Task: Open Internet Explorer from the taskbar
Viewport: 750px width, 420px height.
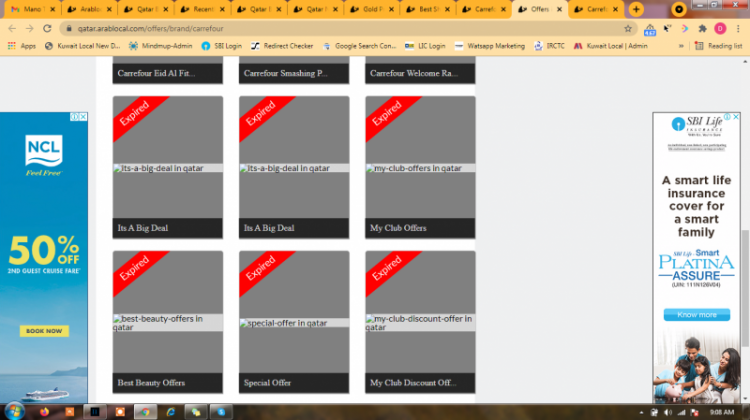Action: (170, 412)
